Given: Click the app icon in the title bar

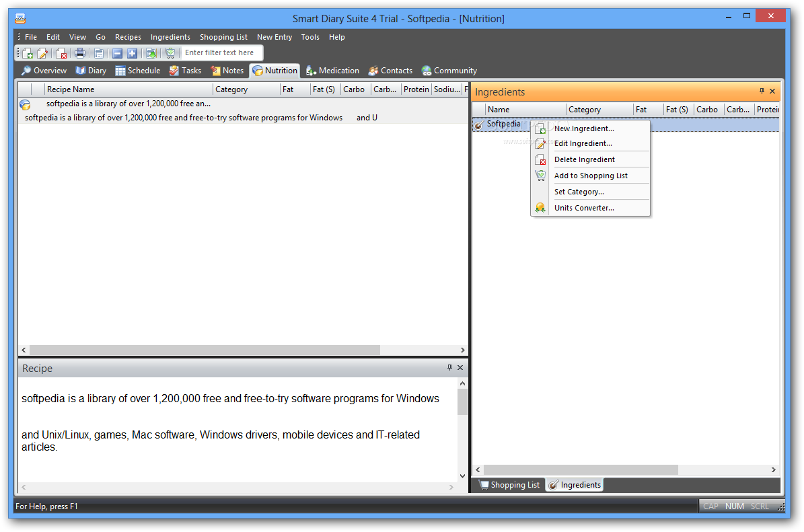Looking at the screenshot, I should pos(20,18).
